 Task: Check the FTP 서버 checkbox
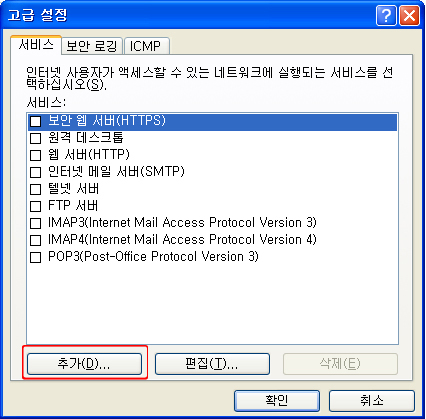(35, 206)
